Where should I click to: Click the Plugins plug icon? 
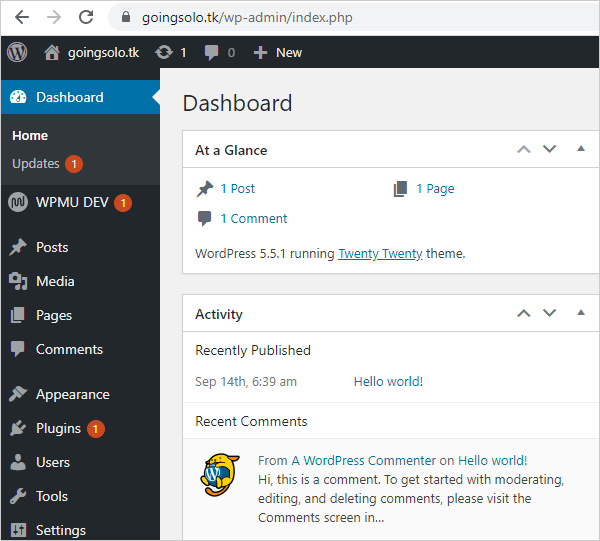pyautogui.click(x=18, y=428)
